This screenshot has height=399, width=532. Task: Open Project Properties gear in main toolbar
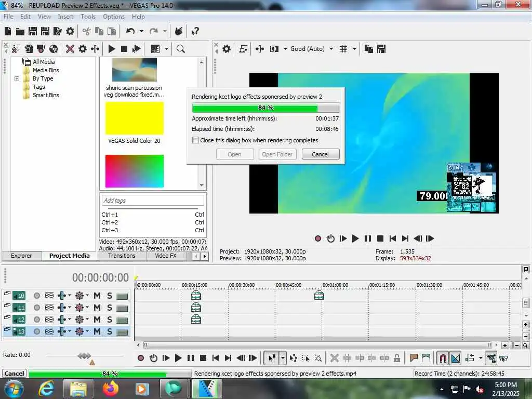coord(70,32)
